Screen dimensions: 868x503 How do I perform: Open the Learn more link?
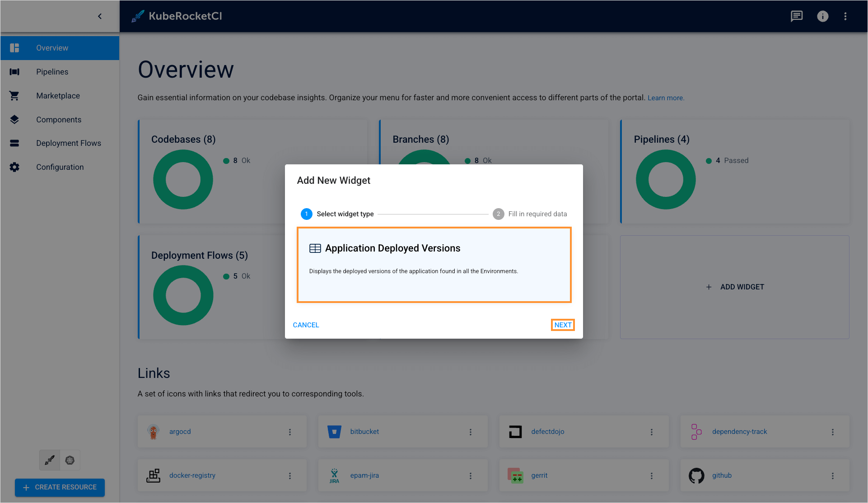tap(666, 98)
